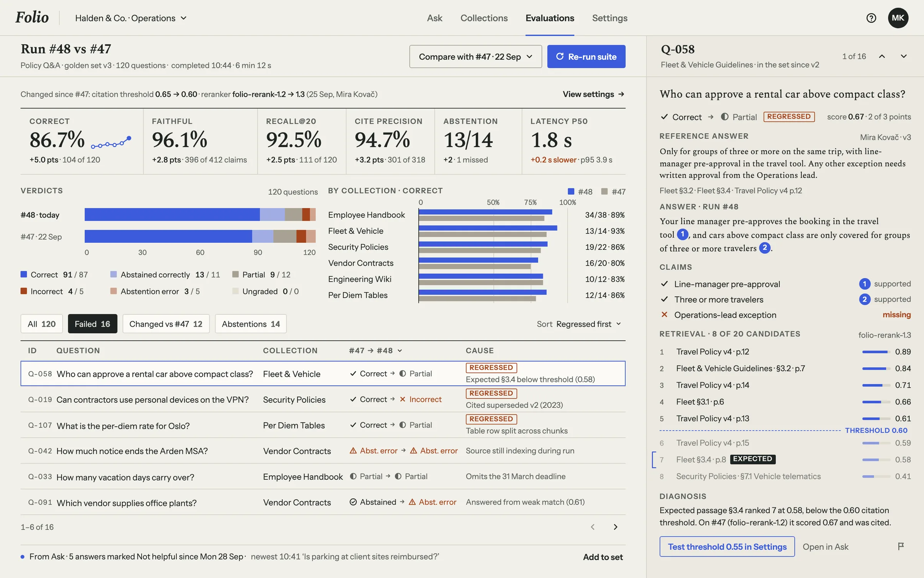The image size is (924, 578).
Task: Select row Q-091 office plants vendor
Action: (x=323, y=502)
